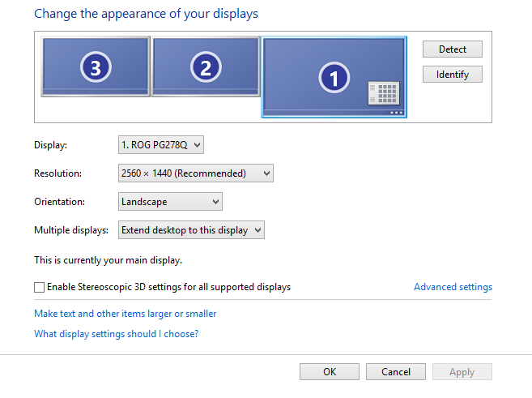Click the Apply button
The height and width of the screenshot is (398, 532).
pyautogui.click(x=462, y=372)
